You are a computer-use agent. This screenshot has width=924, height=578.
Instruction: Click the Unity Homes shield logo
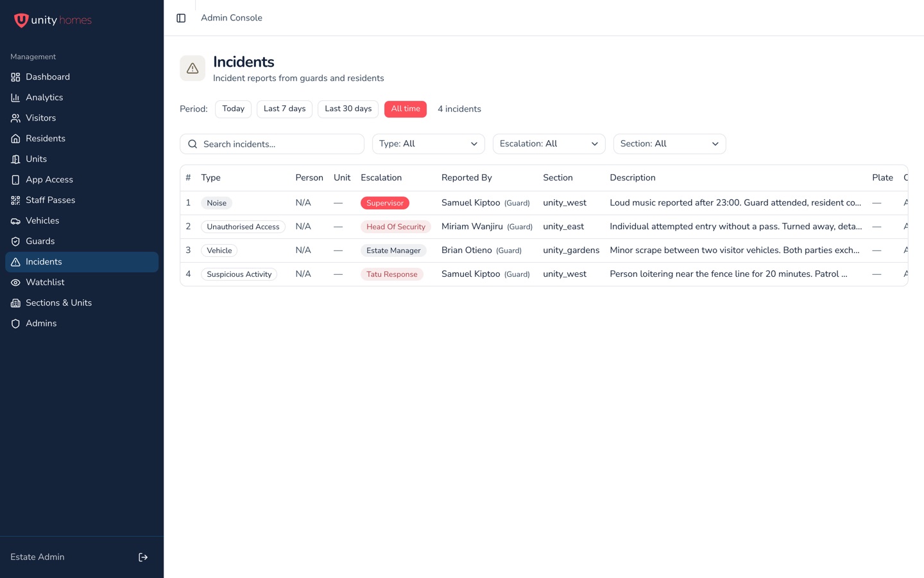point(21,21)
